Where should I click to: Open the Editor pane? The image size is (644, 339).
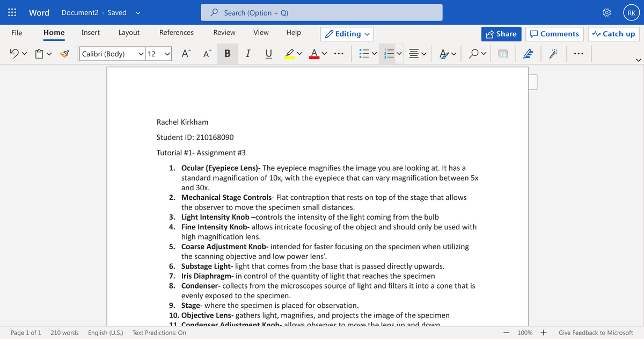tap(529, 53)
